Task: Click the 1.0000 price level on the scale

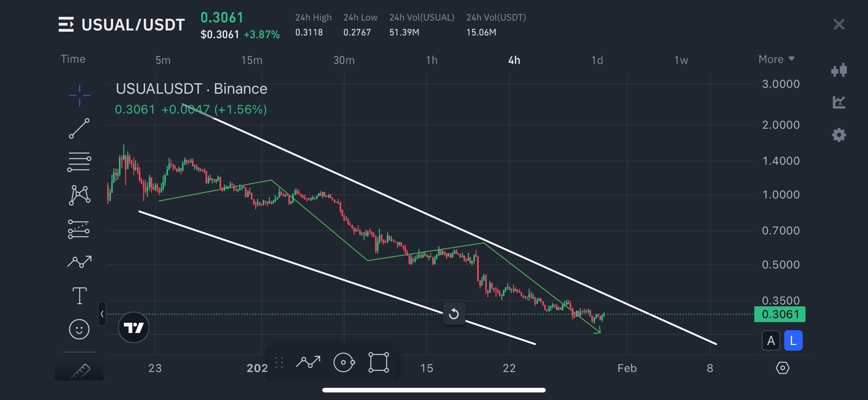Action: tap(781, 195)
